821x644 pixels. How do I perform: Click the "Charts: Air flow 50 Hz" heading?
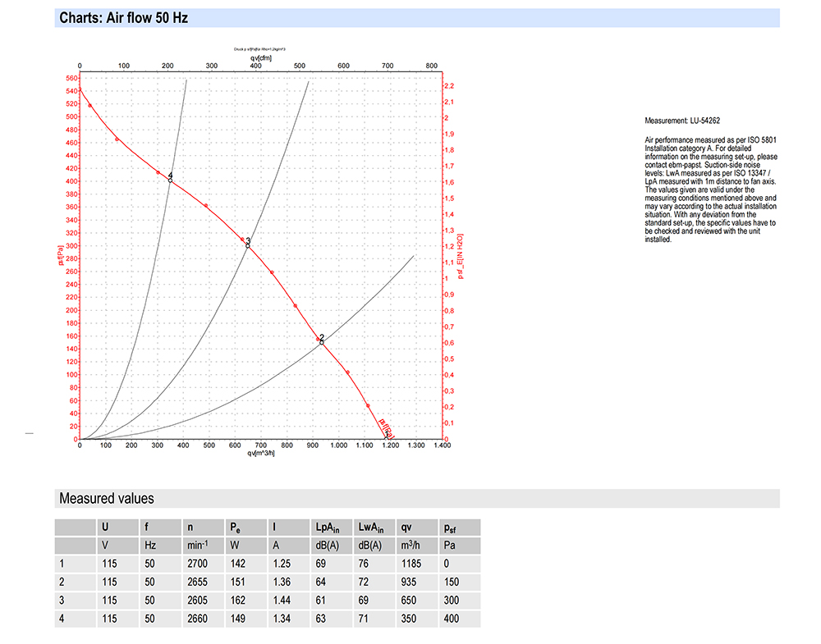click(x=124, y=17)
